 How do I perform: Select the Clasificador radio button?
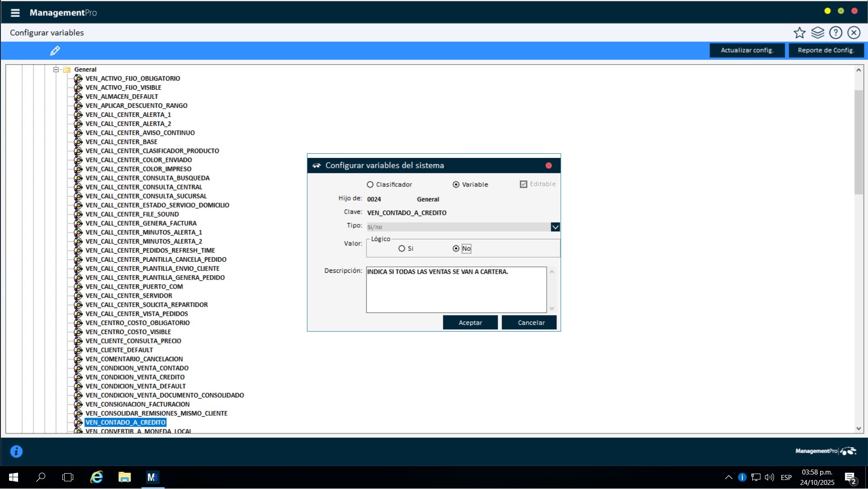click(x=370, y=185)
